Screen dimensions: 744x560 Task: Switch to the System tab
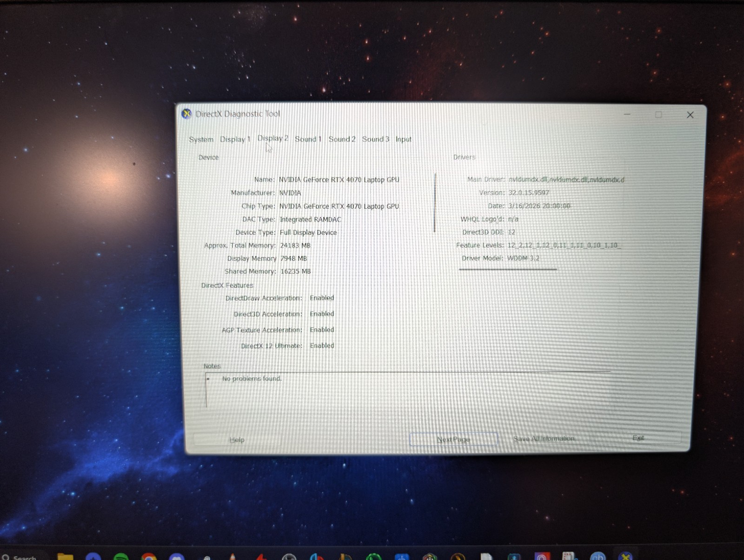(x=201, y=140)
